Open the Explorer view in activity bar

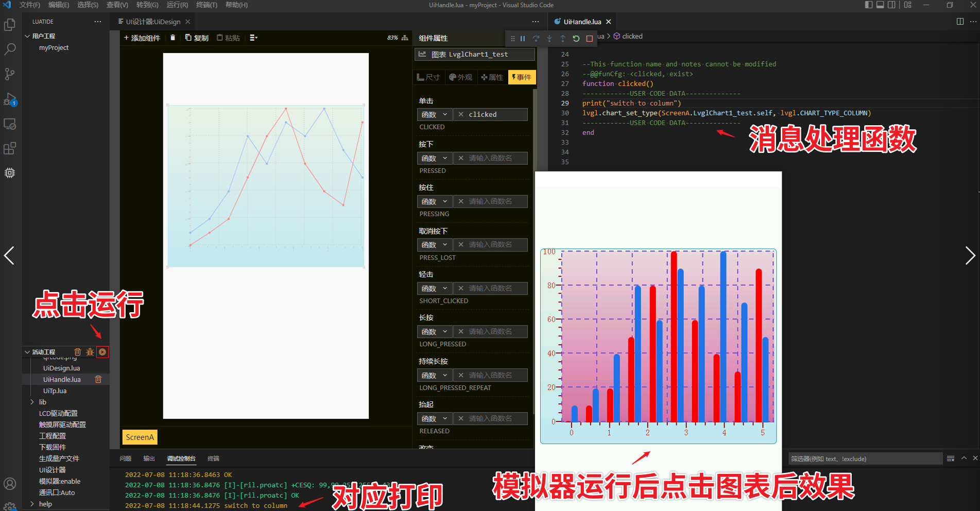click(10, 25)
